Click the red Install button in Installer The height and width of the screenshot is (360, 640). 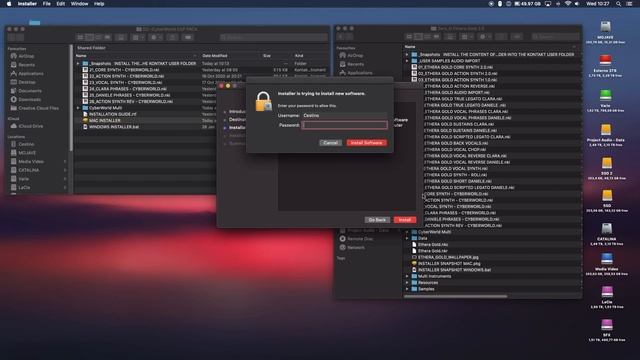404,220
